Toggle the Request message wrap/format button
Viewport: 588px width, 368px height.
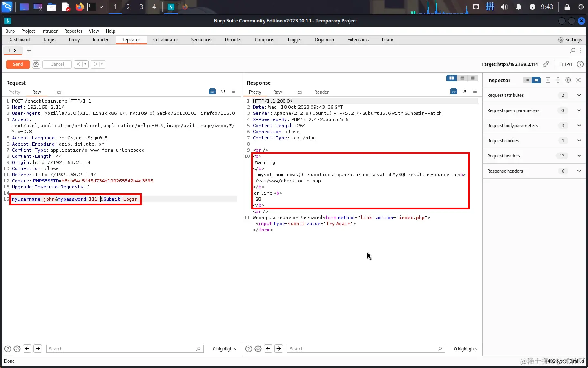click(x=212, y=91)
